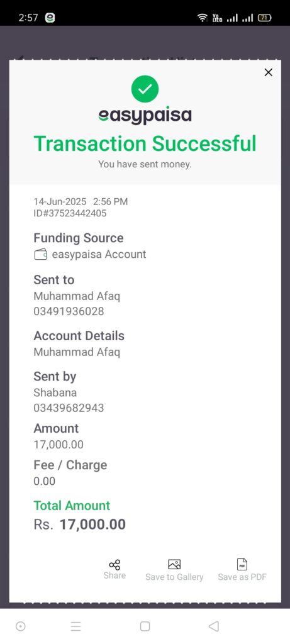This screenshot has height=644, width=290.
Task: Tap the green success checkmark icon
Action: point(145,89)
